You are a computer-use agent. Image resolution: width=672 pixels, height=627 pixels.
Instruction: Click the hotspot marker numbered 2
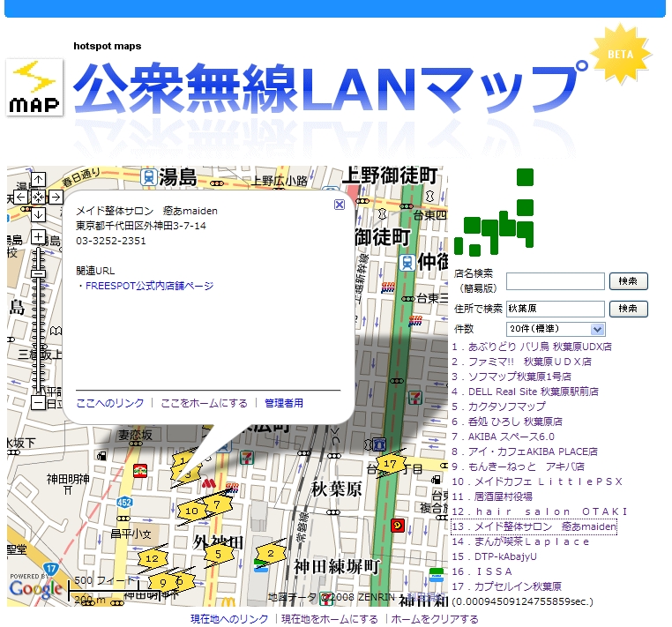click(271, 553)
